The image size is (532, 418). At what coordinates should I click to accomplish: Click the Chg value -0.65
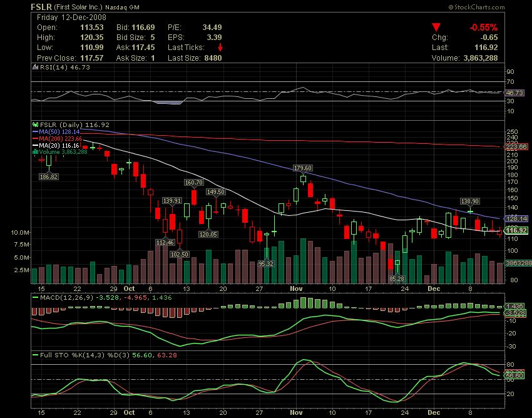489,38
